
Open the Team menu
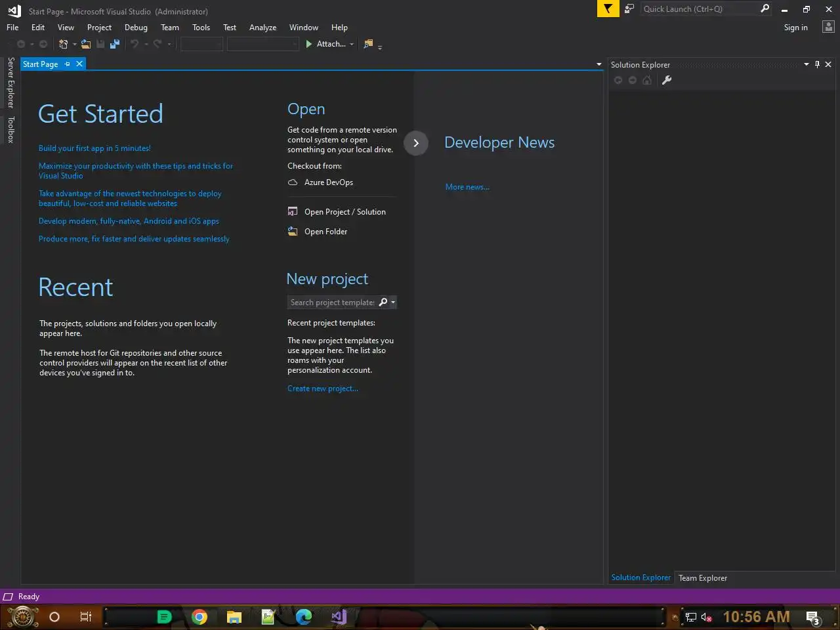pos(170,28)
